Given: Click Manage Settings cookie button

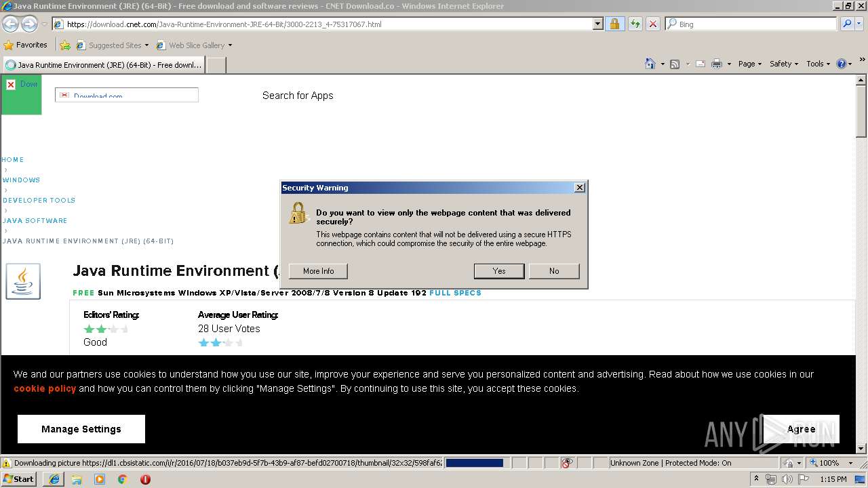Looking at the screenshot, I should coord(81,429).
